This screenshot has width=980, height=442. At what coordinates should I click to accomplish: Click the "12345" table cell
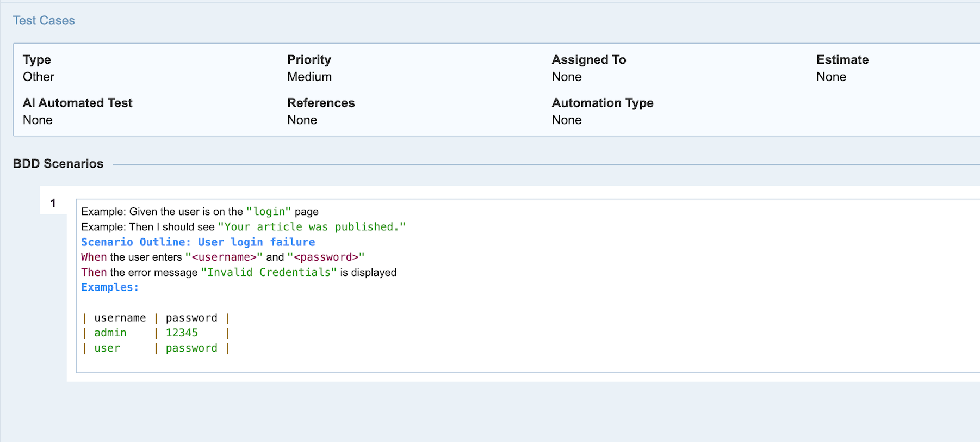[182, 333]
